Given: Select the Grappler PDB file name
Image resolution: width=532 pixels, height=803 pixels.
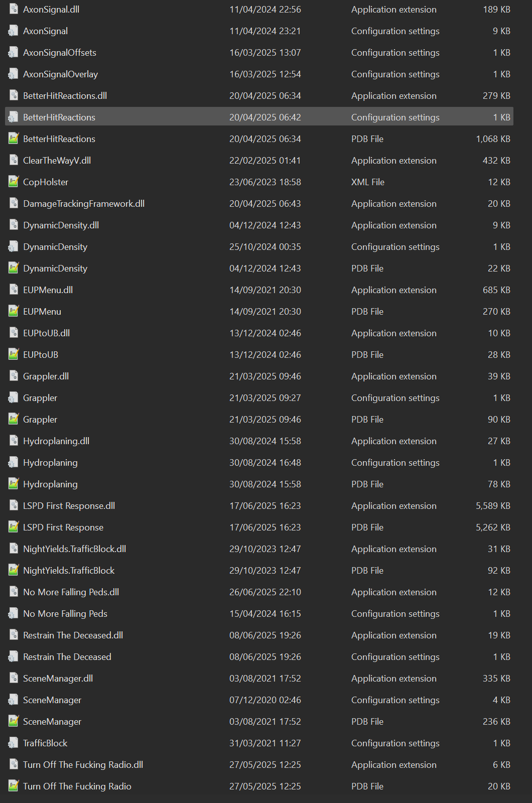Looking at the screenshot, I should pyautogui.click(x=40, y=420).
